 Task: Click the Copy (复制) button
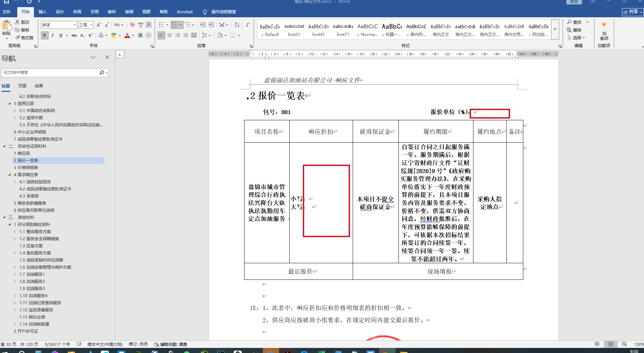[x=22, y=30]
